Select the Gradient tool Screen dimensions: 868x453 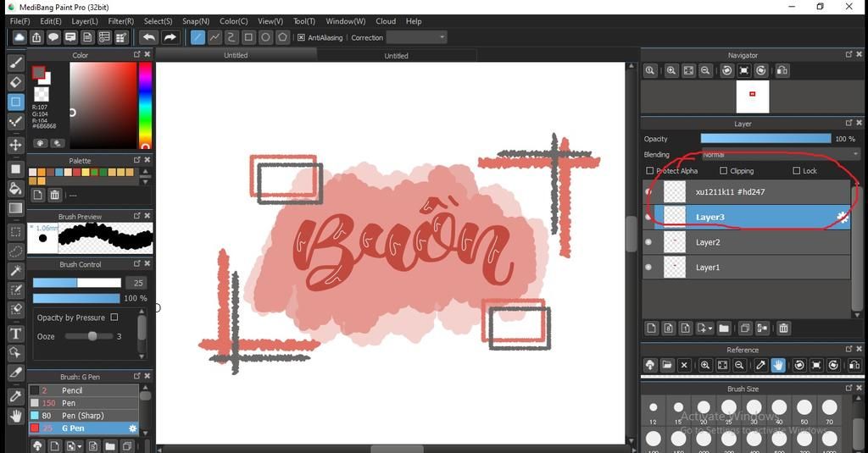pos(15,208)
